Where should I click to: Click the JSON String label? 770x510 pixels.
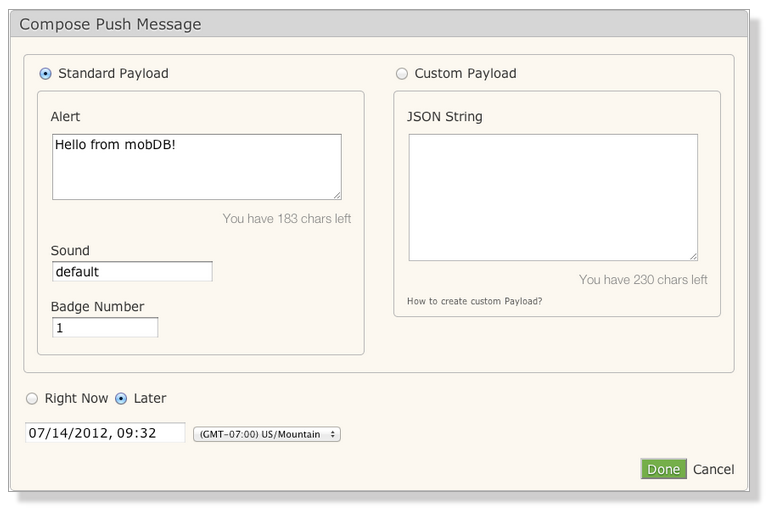point(444,116)
